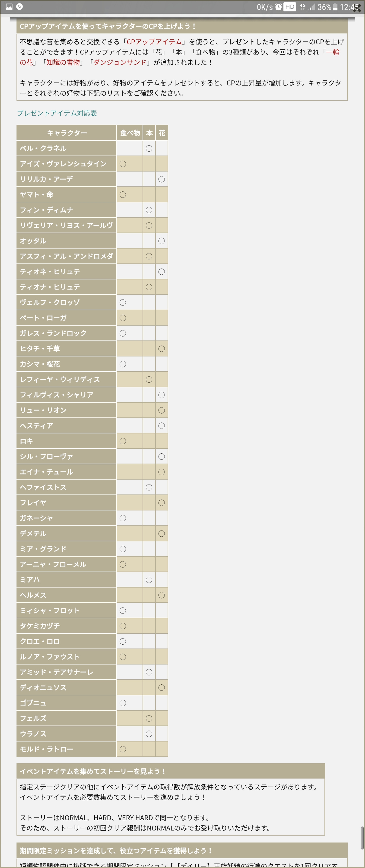Screen dimensions: 365x868
Task: Open the red CPアップアイテム link
Action: pos(154,42)
